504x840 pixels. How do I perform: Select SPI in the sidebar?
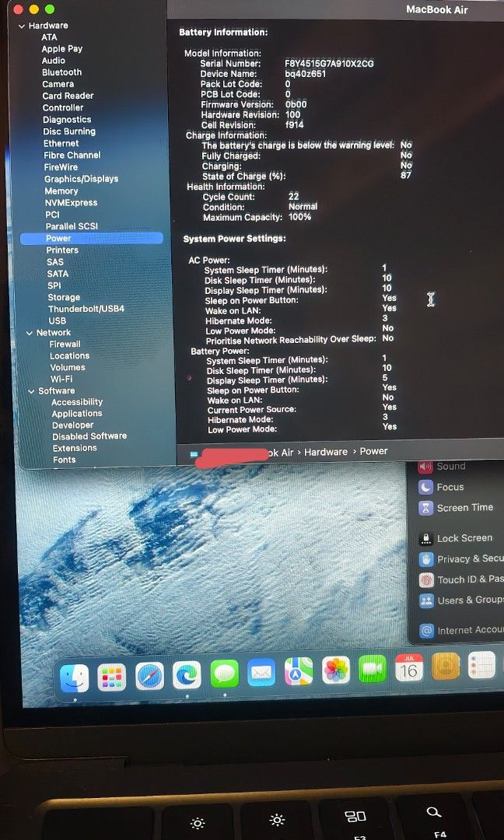point(54,285)
